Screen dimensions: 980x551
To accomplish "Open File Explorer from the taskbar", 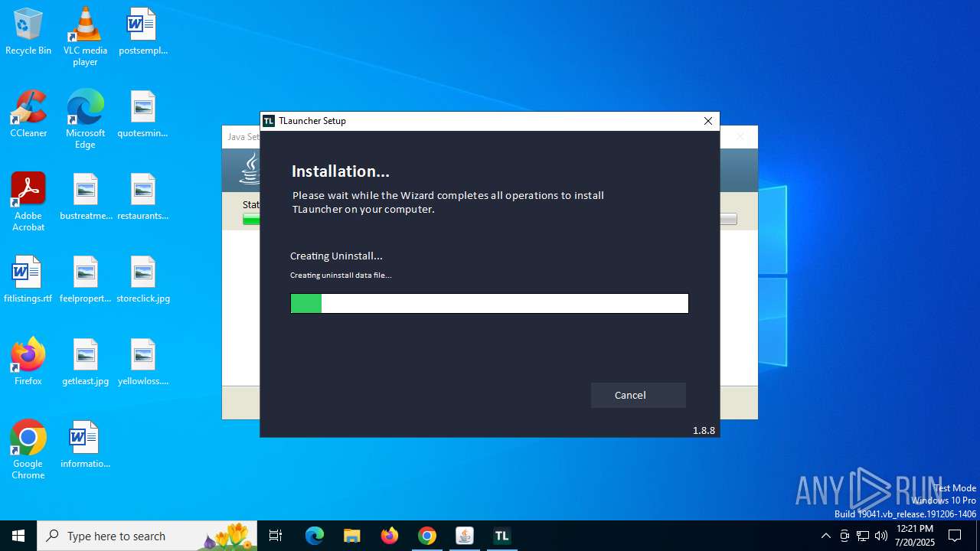I will click(x=352, y=536).
